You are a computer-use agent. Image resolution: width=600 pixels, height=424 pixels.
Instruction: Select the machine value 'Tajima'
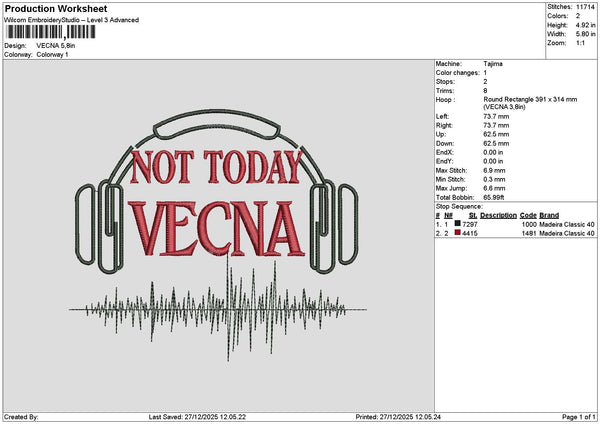(x=493, y=64)
